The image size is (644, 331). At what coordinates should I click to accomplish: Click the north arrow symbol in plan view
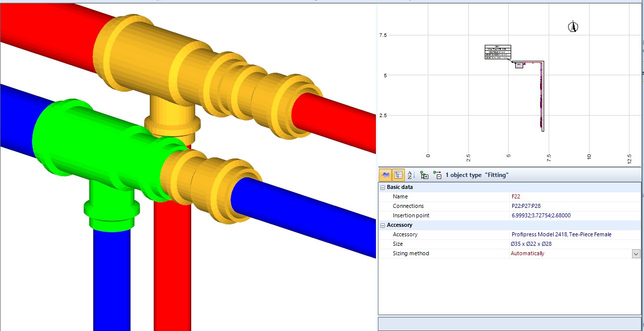572,26
